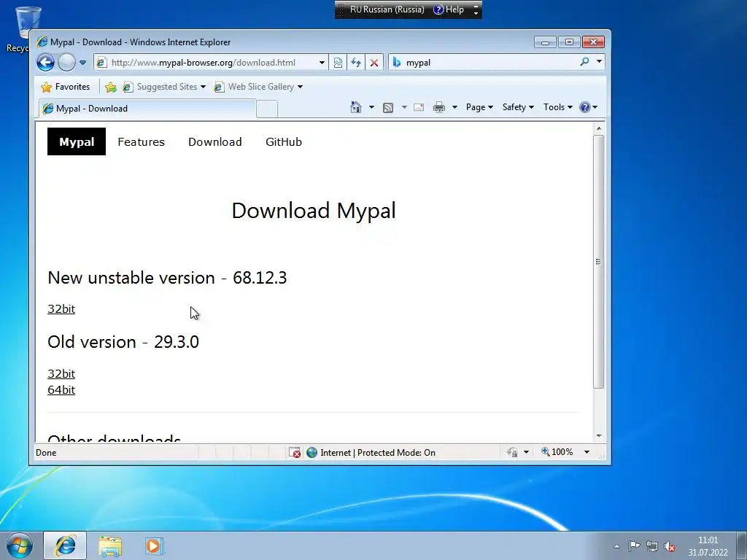Click the RU Russian language indicator
This screenshot has height=560, width=747.
(387, 9)
